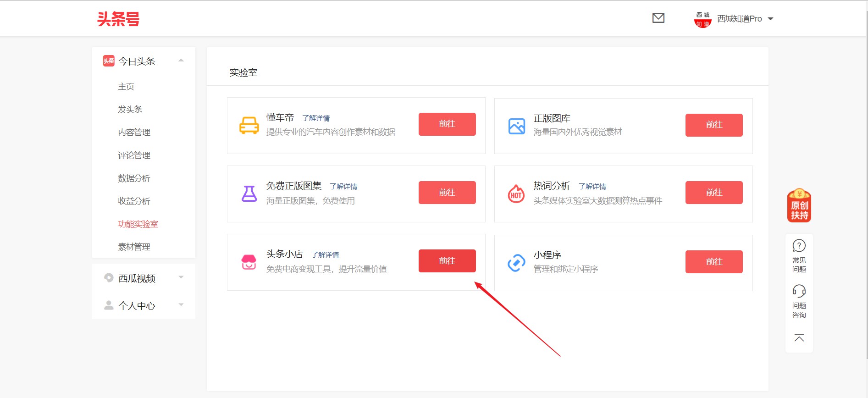
Task: Click the 西瓜视频 play icon
Action: click(x=109, y=278)
